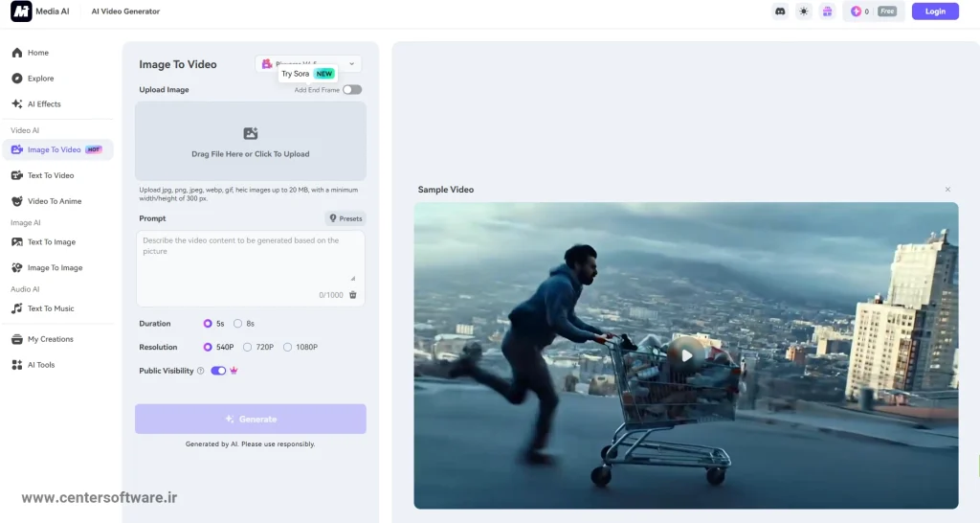
Task: Select 720P resolution
Action: [258, 347]
